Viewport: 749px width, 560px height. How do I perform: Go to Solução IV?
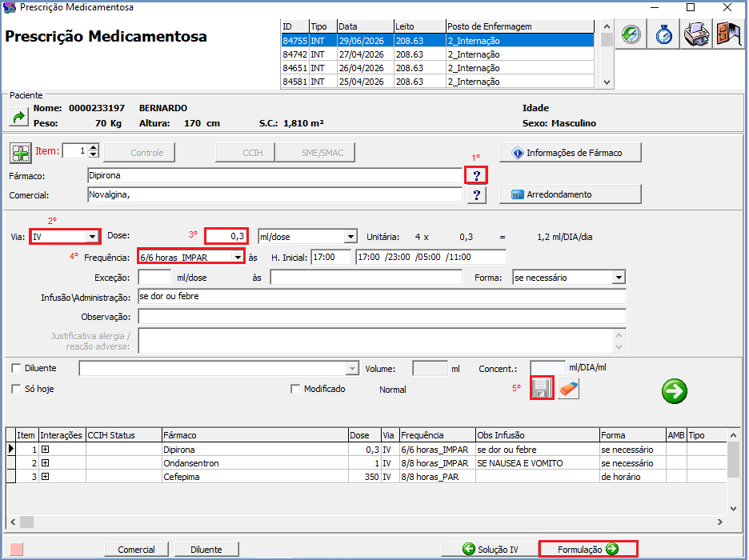tap(490, 550)
